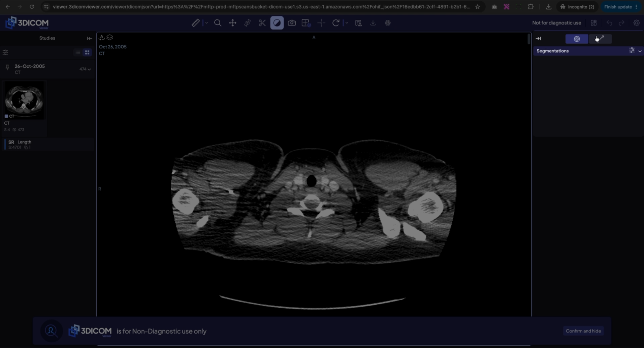The height and width of the screenshot is (348, 644).
Task: Switch to the measurements panel tab
Action: pos(600,39)
